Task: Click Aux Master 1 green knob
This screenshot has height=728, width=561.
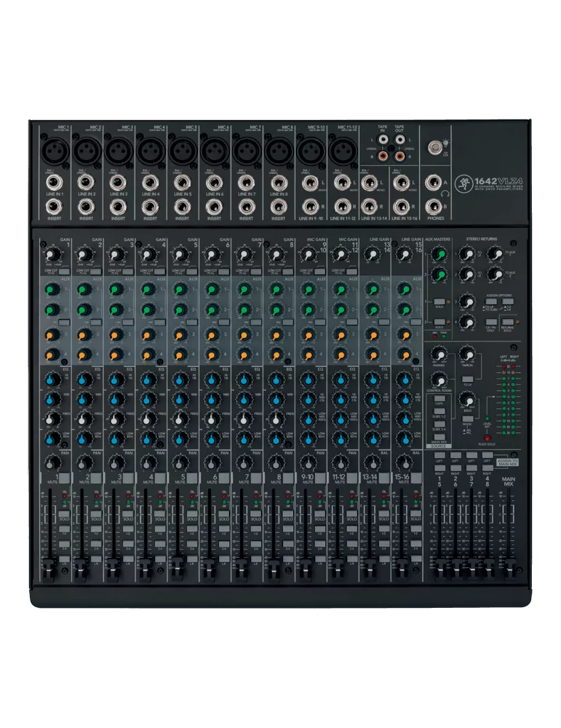Action: 439,254
